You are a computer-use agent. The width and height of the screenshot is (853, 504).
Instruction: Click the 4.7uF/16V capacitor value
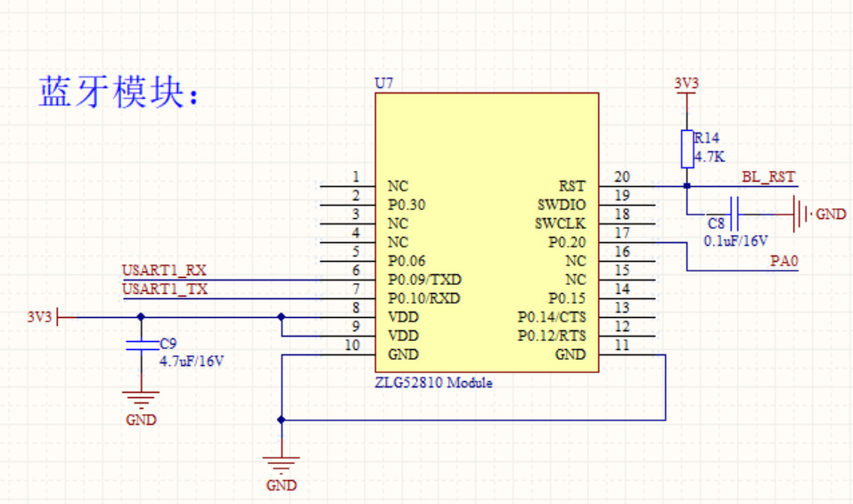[x=192, y=361]
